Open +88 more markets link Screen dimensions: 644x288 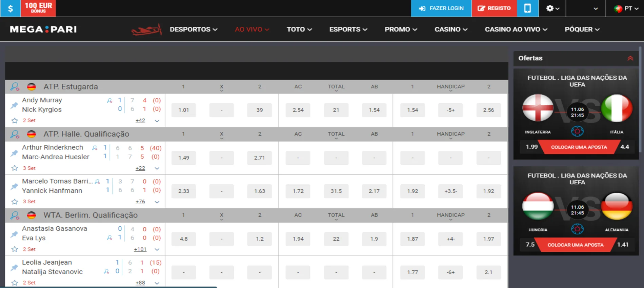(x=140, y=283)
